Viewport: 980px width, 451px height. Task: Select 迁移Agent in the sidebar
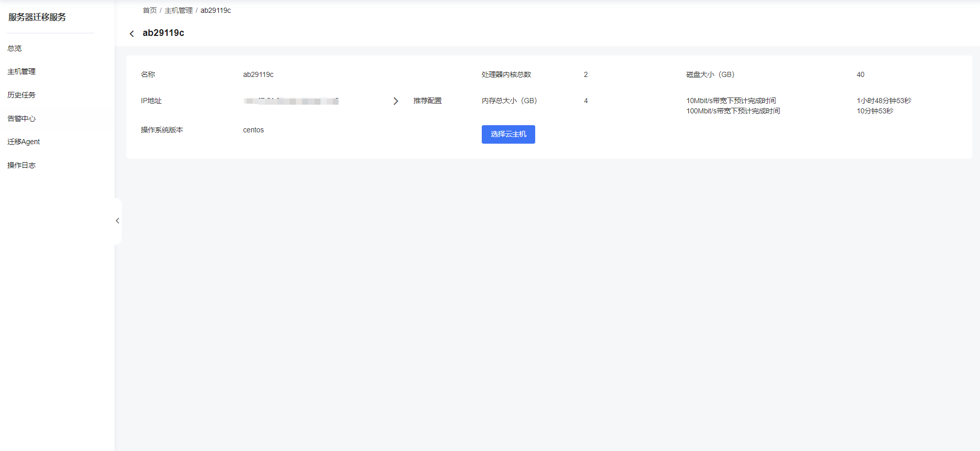(x=24, y=142)
